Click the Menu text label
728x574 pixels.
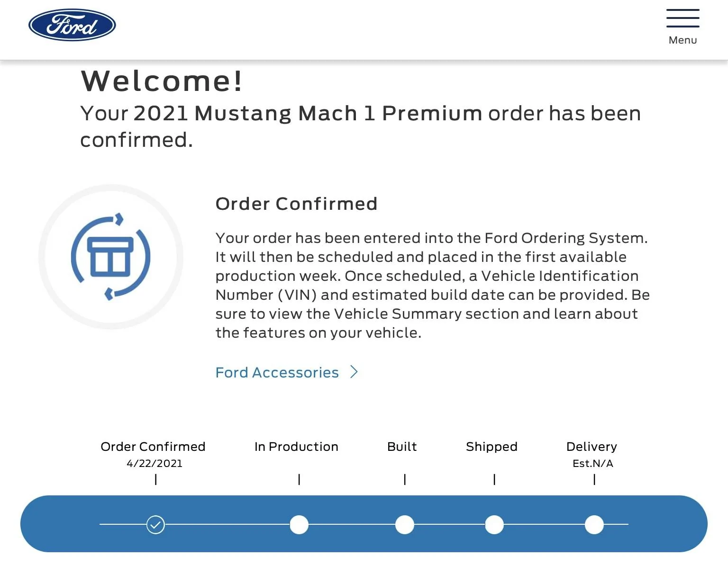click(682, 40)
